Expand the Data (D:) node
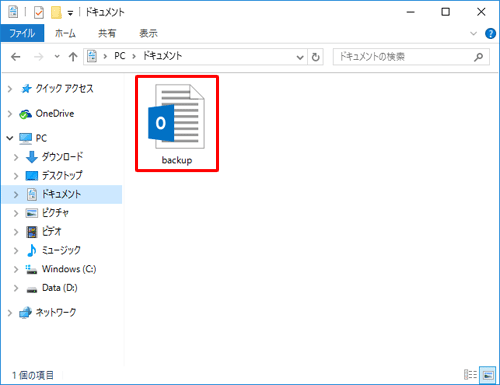The height and width of the screenshot is (385, 500). (x=16, y=288)
